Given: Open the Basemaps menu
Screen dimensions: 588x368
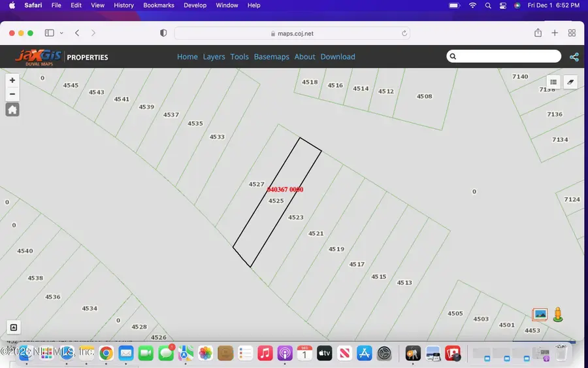Looking at the screenshot, I should (x=272, y=57).
